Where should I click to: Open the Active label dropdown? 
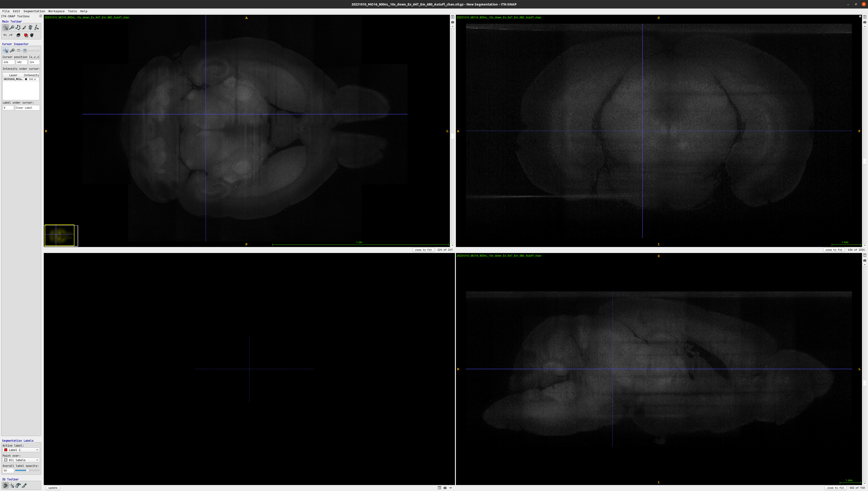click(21, 450)
